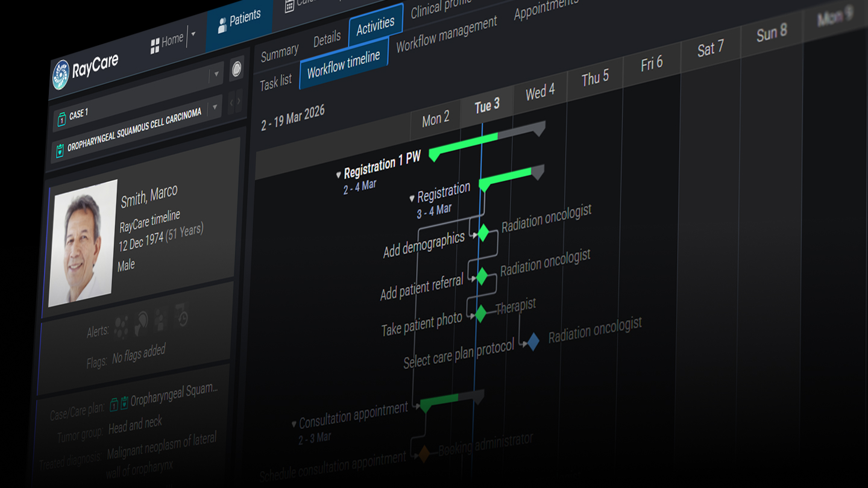
Task: Click the CASE 1 case icon
Action: pyautogui.click(x=61, y=119)
